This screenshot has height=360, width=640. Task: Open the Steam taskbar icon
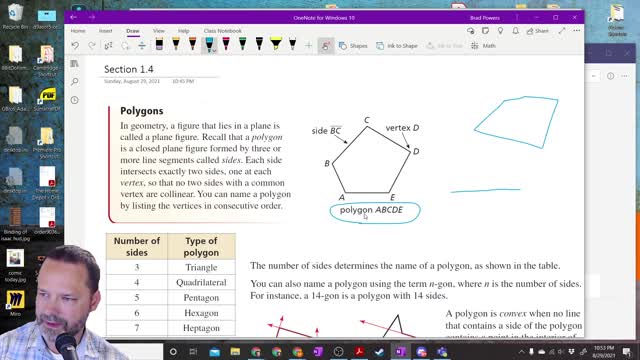tap(380, 351)
